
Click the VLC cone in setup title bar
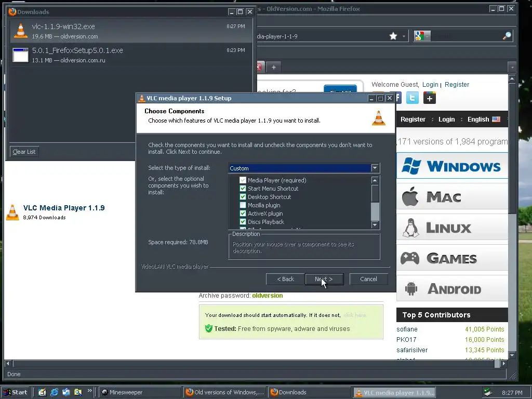[x=141, y=98]
